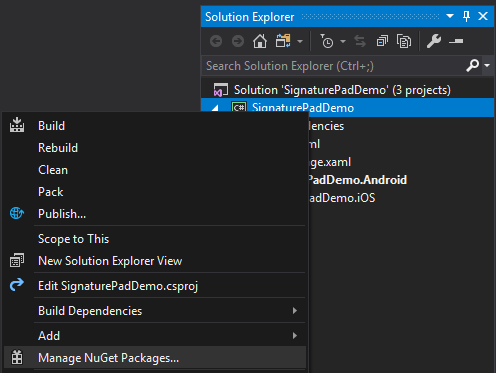Collapse the SignaturePadDemo project node
Image resolution: width=496 pixels, height=373 pixels.
tap(215, 108)
